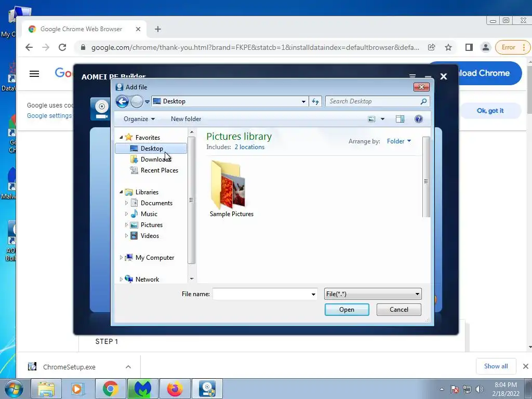Viewport: 532px width, 399px height.
Task: Open the File(*.*) file type dropdown
Action: pos(373,294)
